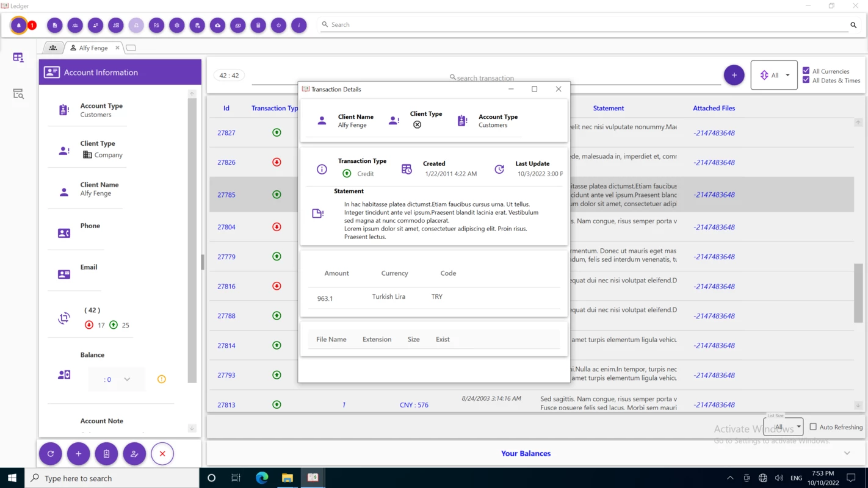868x488 pixels.
Task: Open the Balance currency dropdown
Action: (x=117, y=379)
